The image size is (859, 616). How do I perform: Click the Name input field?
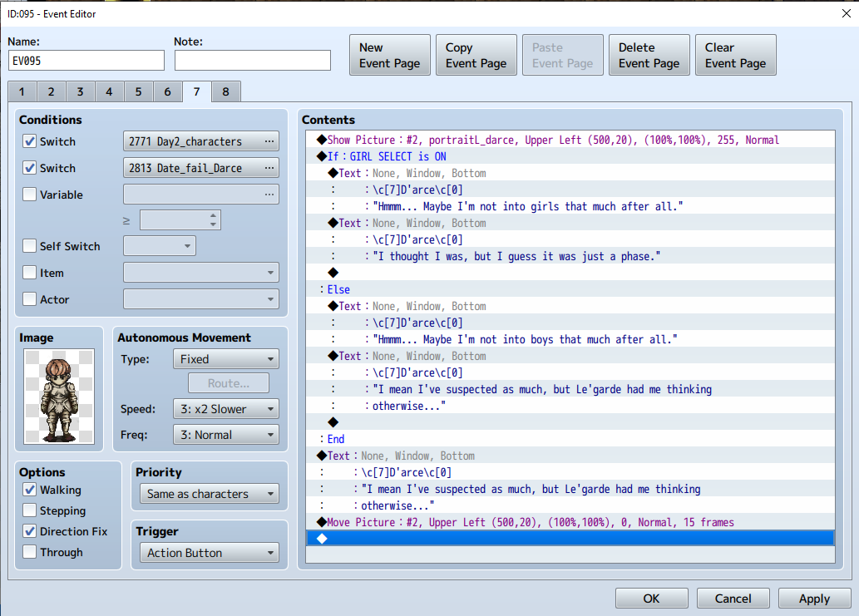point(86,61)
